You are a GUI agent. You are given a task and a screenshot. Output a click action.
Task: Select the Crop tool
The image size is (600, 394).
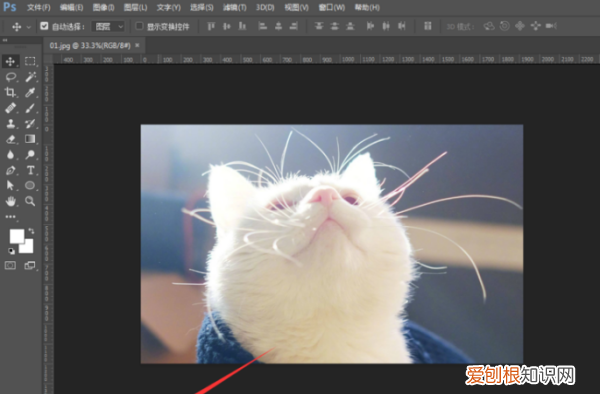pos(10,92)
